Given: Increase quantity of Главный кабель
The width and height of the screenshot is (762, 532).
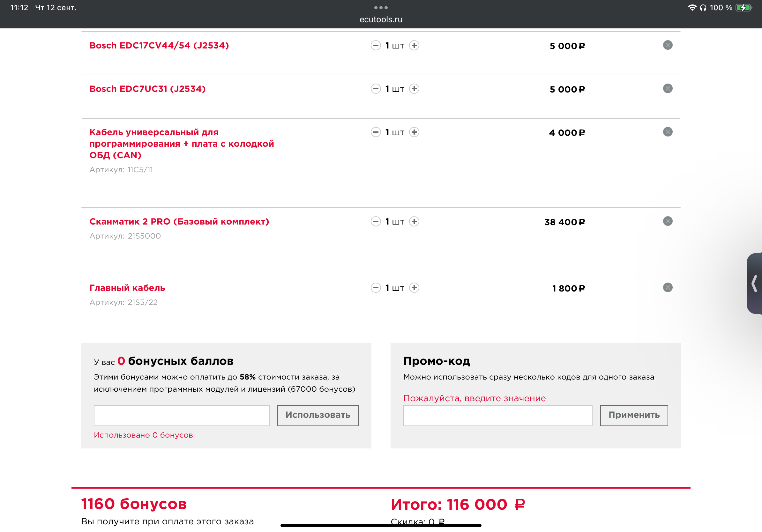Looking at the screenshot, I should (x=414, y=288).
